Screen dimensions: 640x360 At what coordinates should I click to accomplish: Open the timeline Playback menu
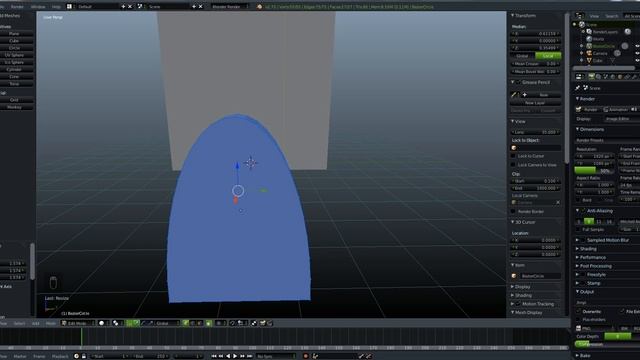point(60,356)
